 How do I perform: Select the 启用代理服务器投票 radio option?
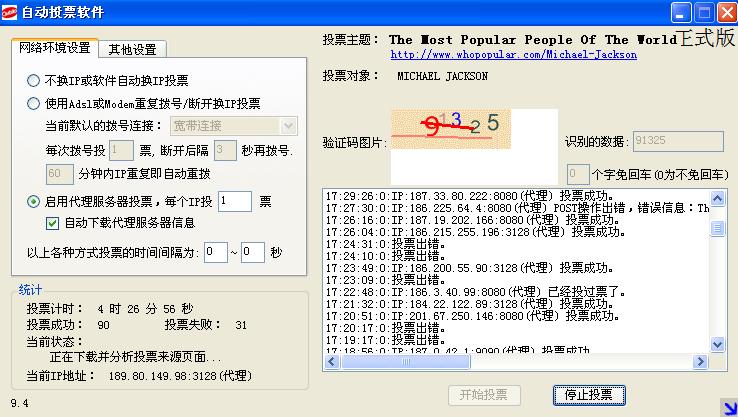(33, 201)
